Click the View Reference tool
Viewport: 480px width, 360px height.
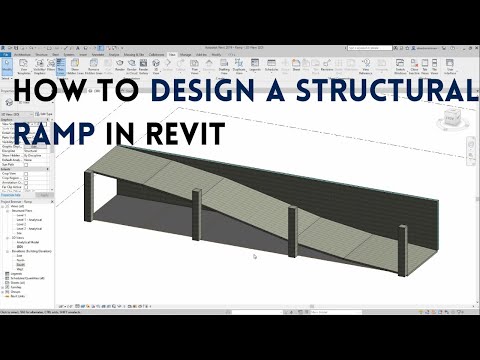(366, 67)
